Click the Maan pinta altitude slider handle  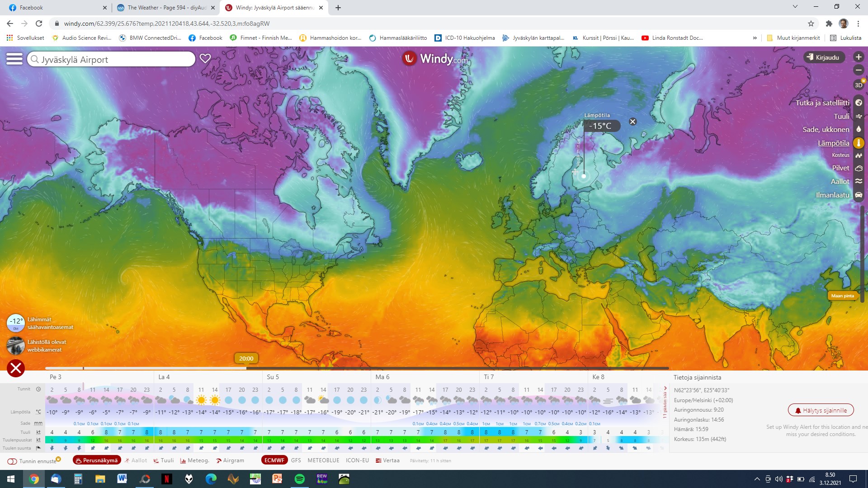click(842, 296)
